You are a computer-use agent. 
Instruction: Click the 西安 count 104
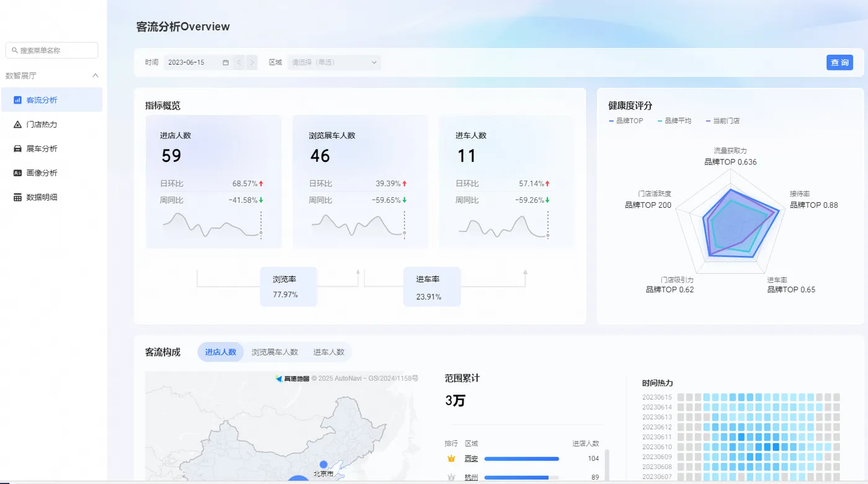point(593,459)
